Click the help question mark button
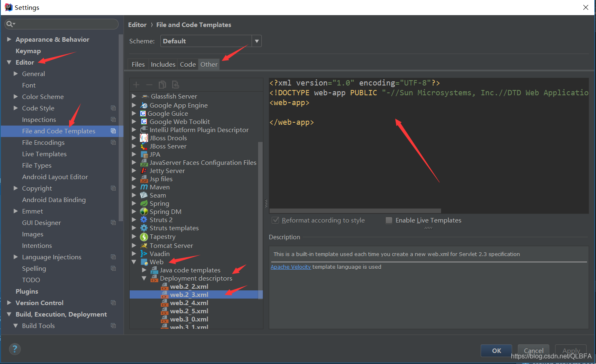The image size is (596, 364). coord(15,349)
